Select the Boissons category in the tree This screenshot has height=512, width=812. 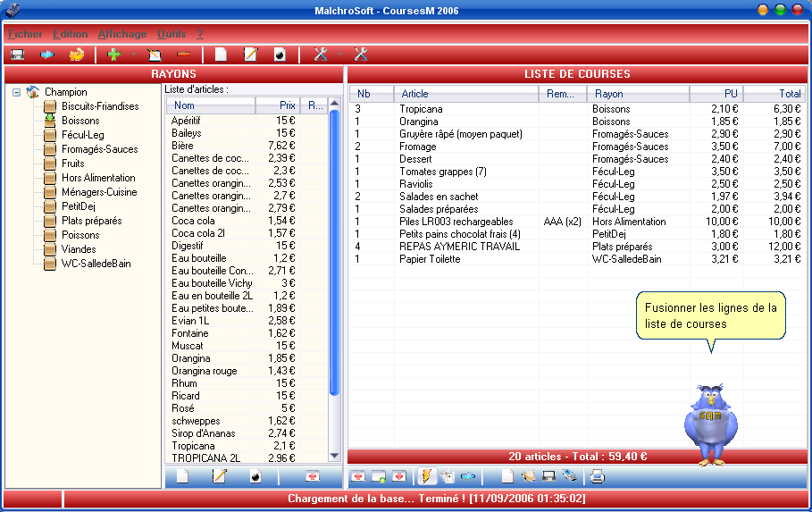80,121
